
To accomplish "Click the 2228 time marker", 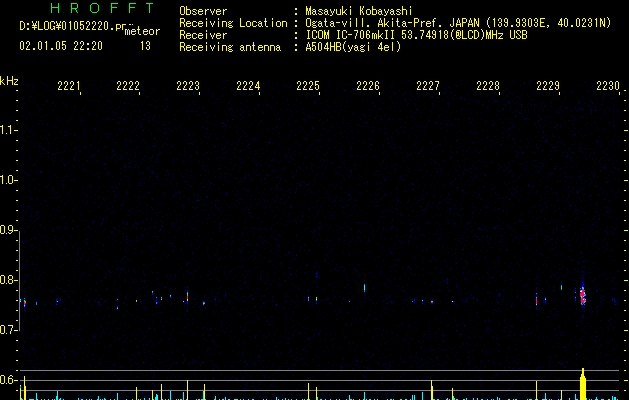I will point(488,86).
